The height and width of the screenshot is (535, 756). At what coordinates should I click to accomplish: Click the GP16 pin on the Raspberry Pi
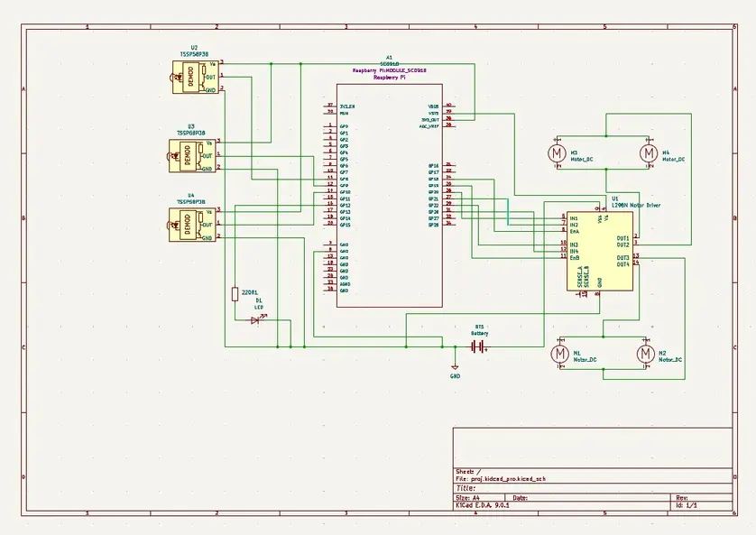[433, 166]
